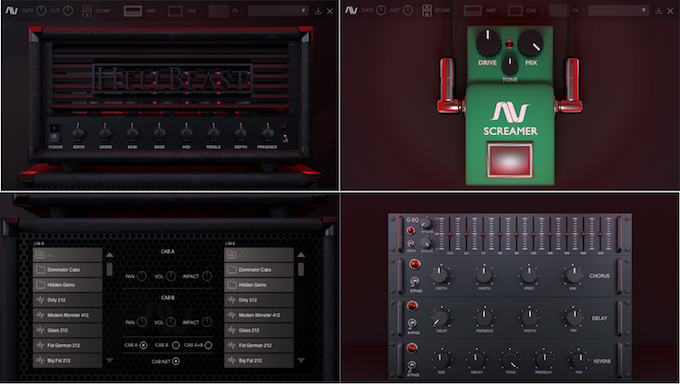Click the Audio Assault logo in the amp window

pos(11,10)
